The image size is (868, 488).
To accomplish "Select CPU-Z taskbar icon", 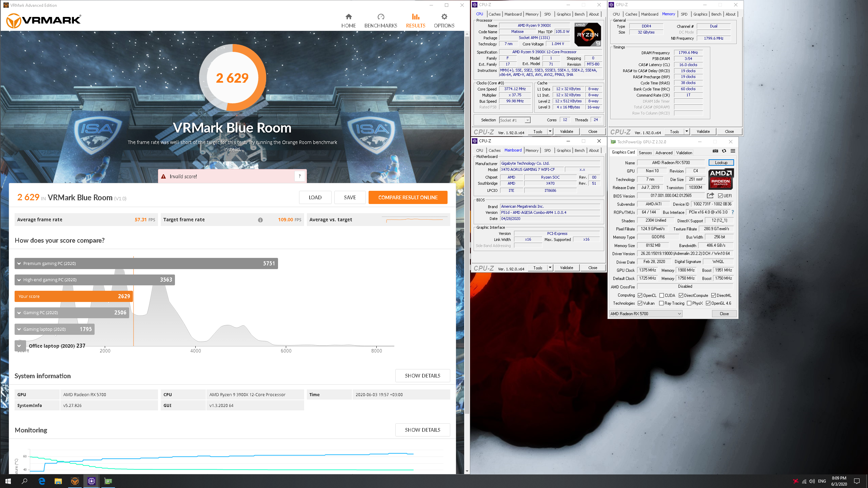I will pyautogui.click(x=92, y=481).
